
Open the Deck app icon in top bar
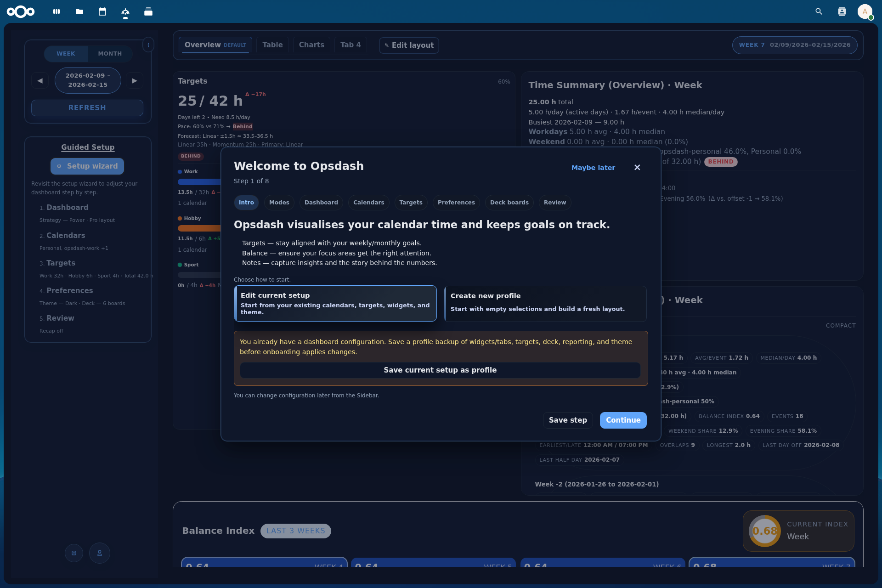[x=148, y=11]
